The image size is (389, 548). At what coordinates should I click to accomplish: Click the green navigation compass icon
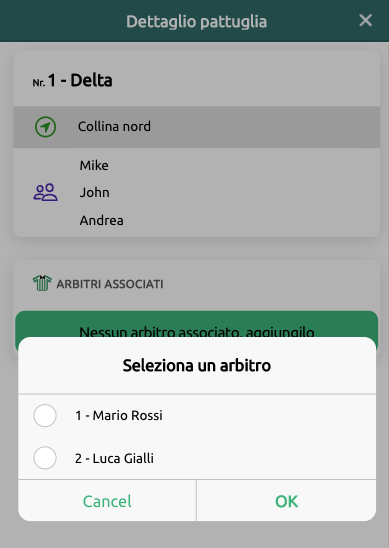point(45,127)
